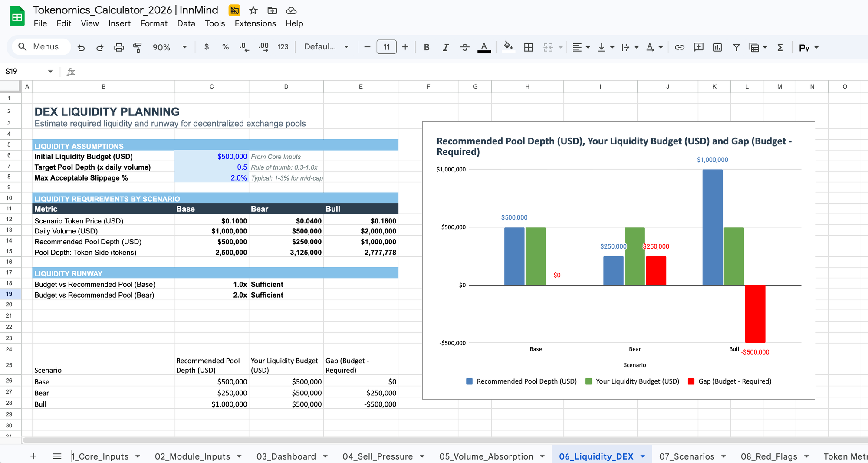Click the Print icon
868x463 pixels.
(119, 47)
